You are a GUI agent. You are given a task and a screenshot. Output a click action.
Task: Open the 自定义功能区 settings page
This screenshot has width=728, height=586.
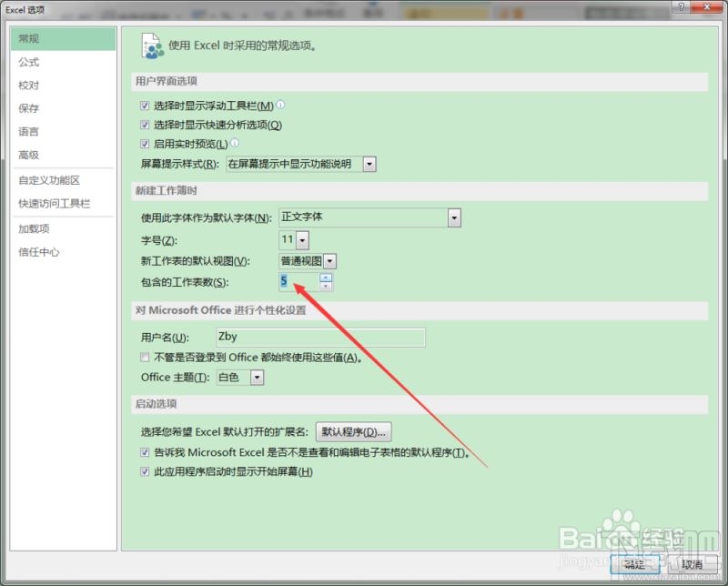click(x=50, y=179)
